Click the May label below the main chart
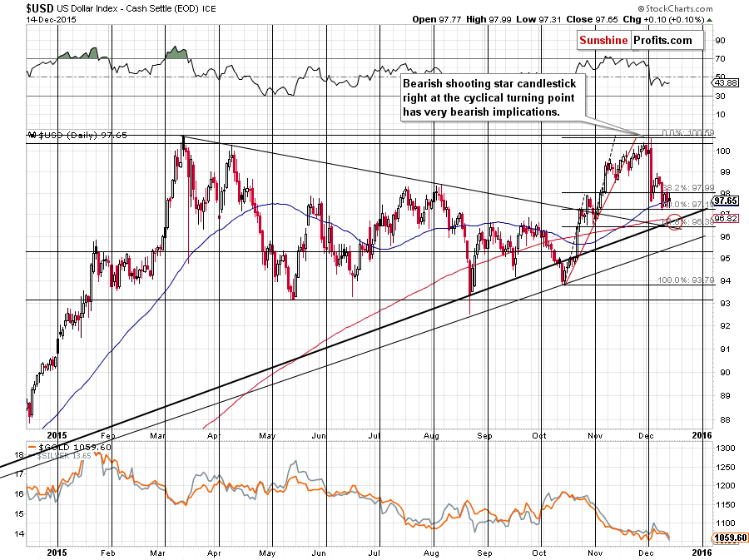 [267, 435]
